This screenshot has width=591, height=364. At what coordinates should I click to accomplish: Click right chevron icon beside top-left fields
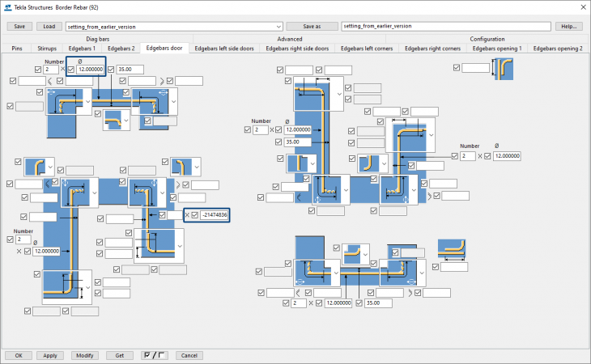[x=162, y=81]
